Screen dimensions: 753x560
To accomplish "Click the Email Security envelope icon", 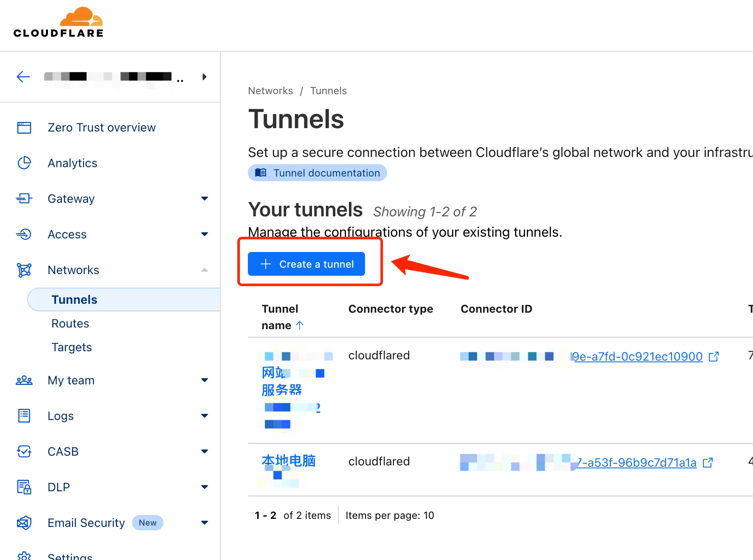I will [24, 523].
